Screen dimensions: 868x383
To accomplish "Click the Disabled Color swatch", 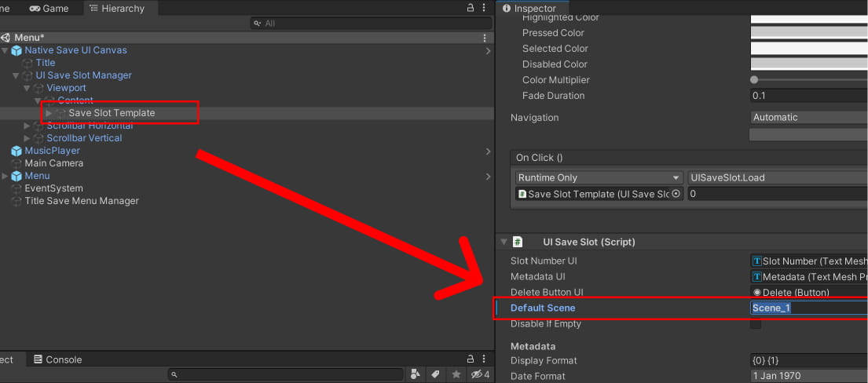I will (x=809, y=64).
